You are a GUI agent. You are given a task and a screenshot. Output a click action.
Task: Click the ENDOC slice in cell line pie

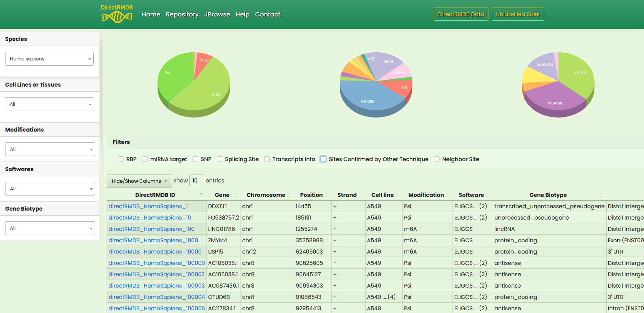pyautogui.click(x=398, y=72)
